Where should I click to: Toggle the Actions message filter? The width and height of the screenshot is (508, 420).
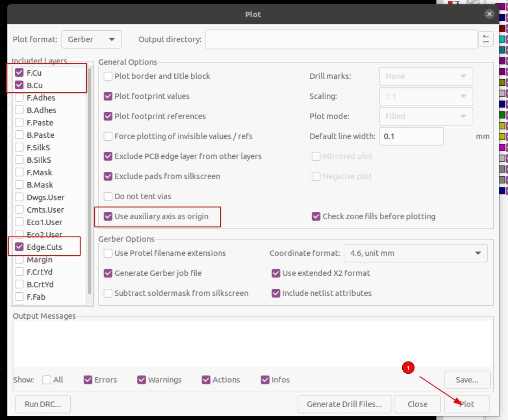(206, 380)
